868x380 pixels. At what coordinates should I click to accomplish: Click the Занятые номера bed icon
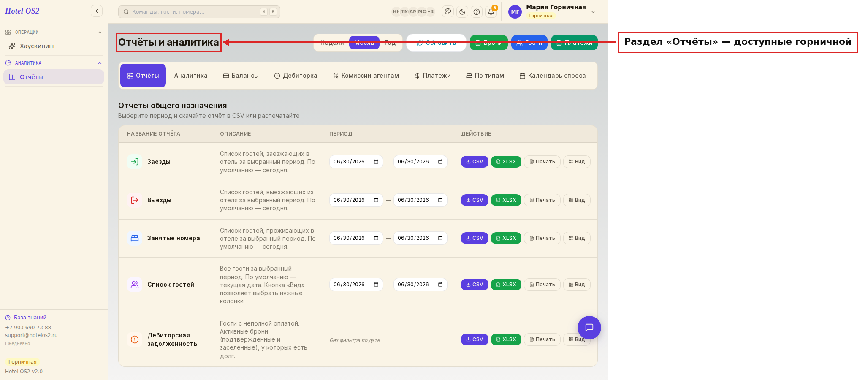[135, 238]
